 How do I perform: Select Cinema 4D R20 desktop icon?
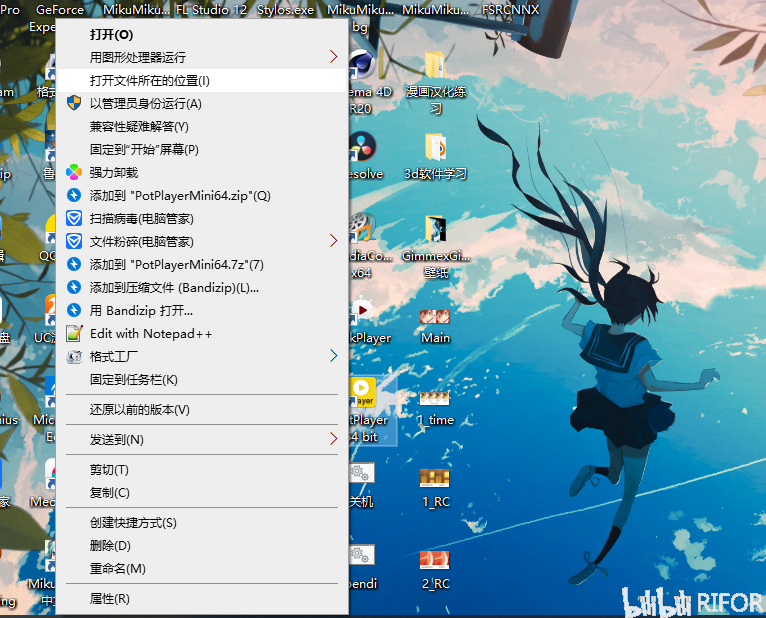(x=363, y=66)
